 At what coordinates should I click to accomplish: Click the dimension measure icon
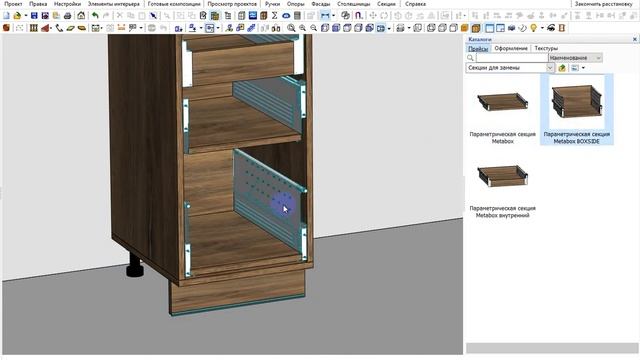coord(325,16)
